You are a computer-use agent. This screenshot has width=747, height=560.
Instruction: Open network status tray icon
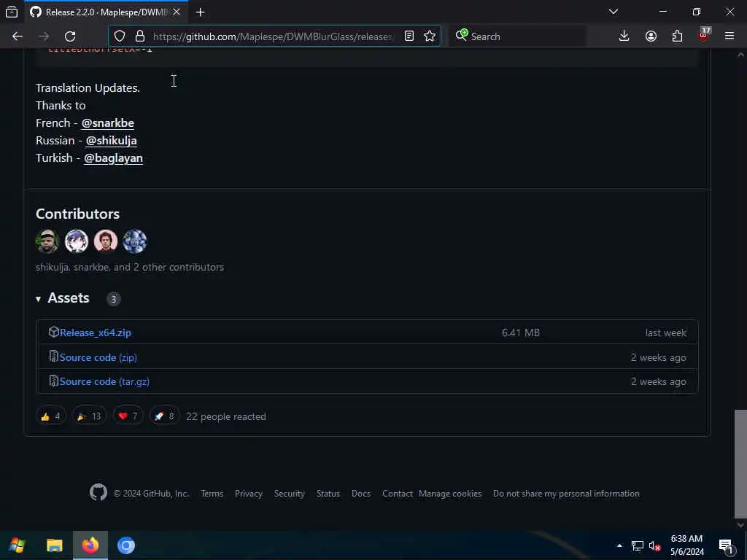(x=638, y=545)
